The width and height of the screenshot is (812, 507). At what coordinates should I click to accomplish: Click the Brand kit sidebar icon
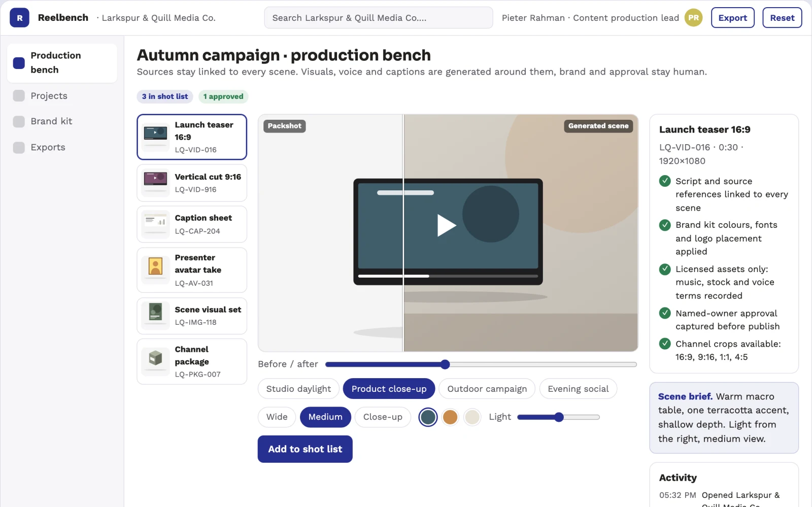coord(19,121)
